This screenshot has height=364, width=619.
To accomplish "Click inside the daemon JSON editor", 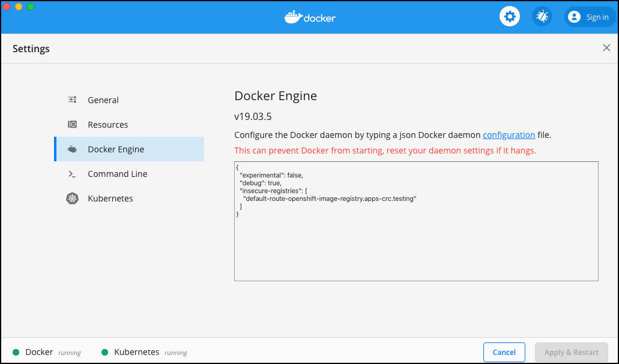I will (x=416, y=246).
